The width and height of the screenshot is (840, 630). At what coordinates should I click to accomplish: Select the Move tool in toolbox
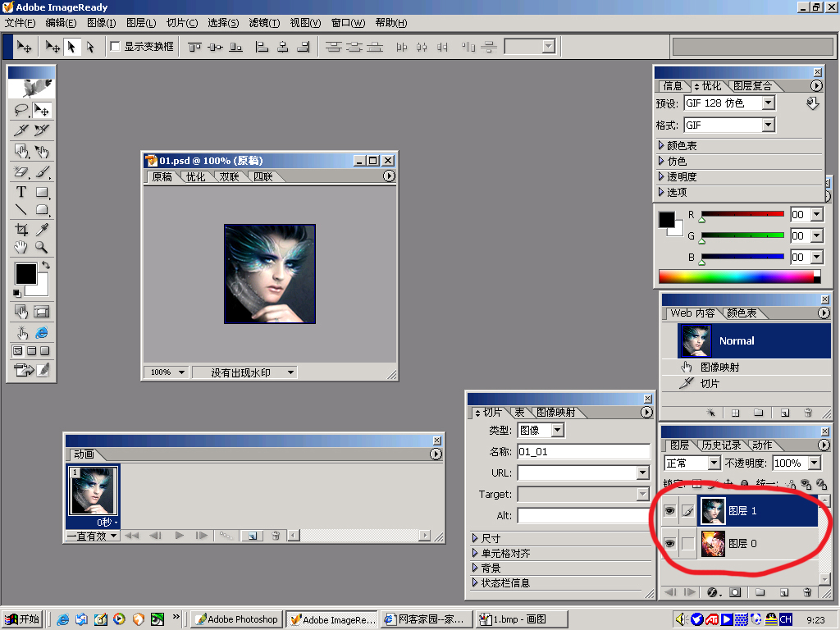(42, 110)
